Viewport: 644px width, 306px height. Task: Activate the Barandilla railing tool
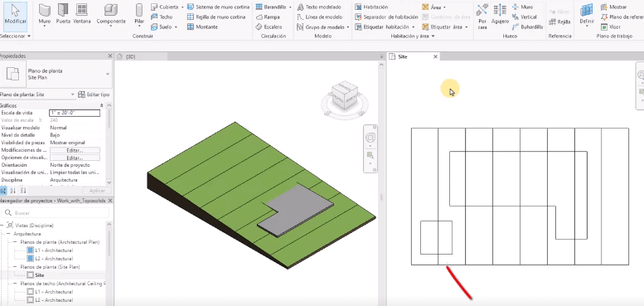[x=271, y=7]
